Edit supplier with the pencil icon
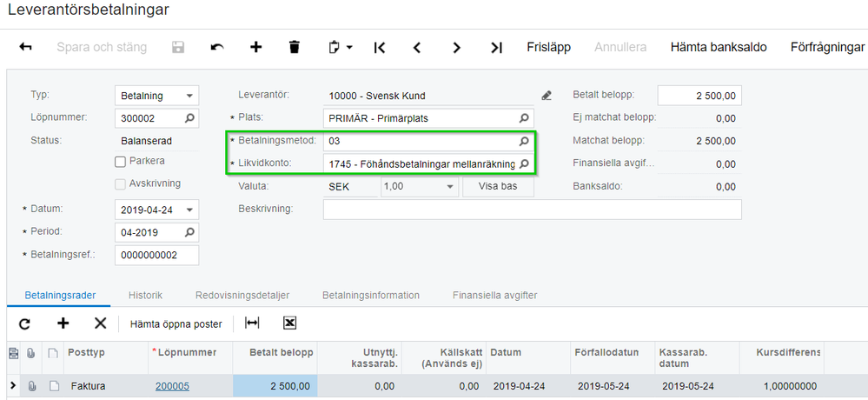Viewport: 868px width, 400px height. point(547,96)
